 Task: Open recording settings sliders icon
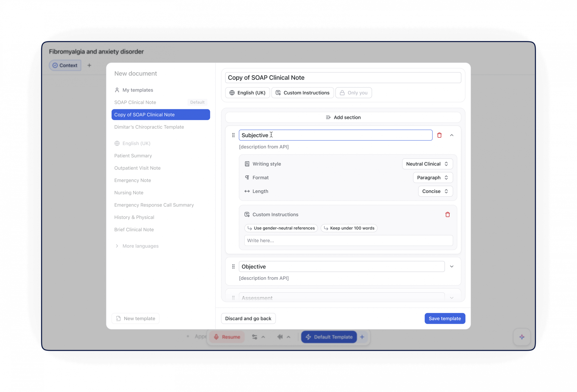(x=254, y=337)
